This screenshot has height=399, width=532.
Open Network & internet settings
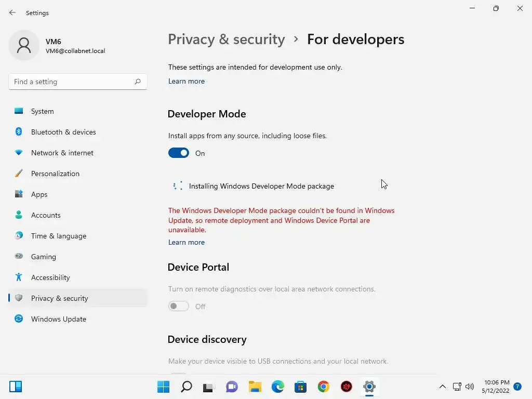click(x=62, y=153)
